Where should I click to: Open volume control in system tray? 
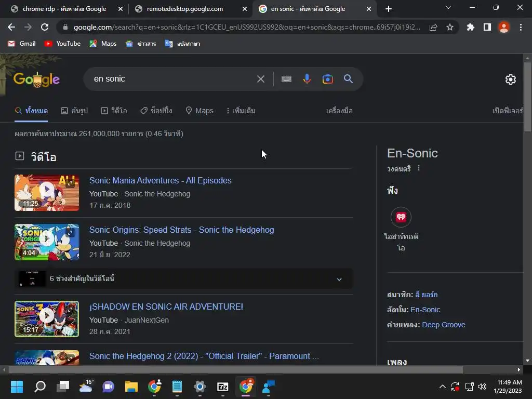[x=482, y=387]
